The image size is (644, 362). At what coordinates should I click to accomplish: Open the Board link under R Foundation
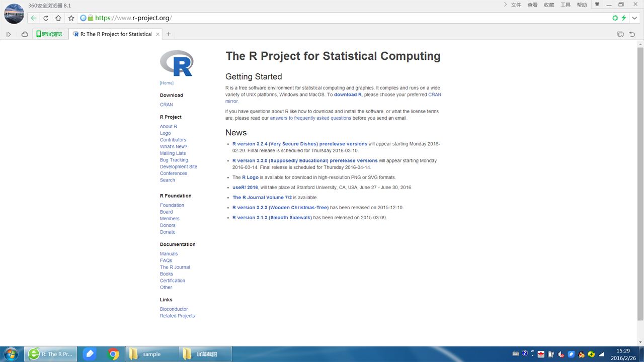click(x=166, y=212)
